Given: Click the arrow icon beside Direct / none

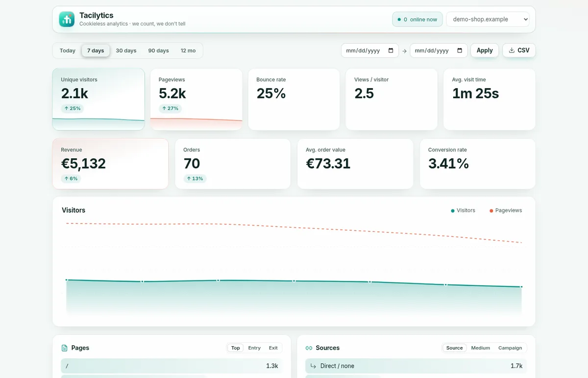Looking at the screenshot, I should [x=314, y=366].
